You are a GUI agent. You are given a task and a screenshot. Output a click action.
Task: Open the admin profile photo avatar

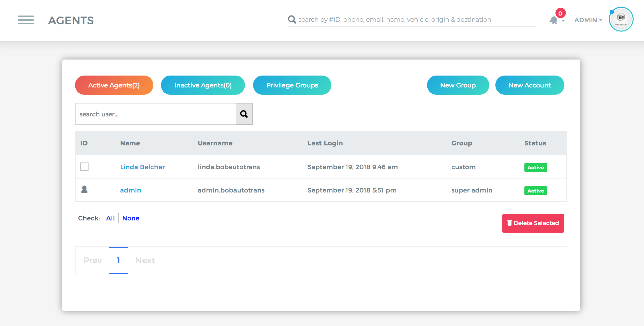point(621,19)
